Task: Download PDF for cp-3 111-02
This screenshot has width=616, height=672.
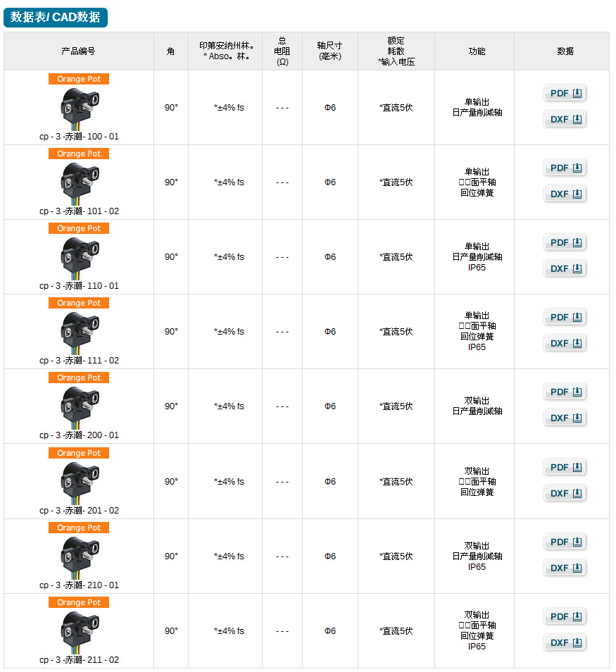Action: (x=565, y=318)
